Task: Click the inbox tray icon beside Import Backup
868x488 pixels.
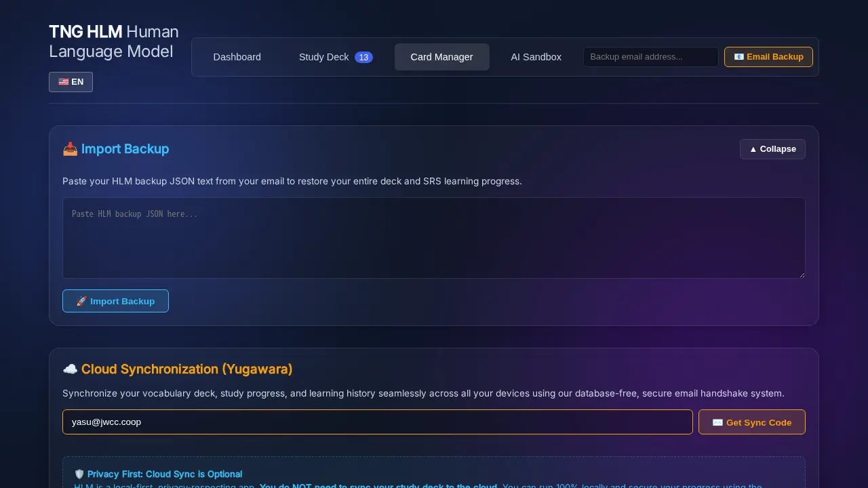Action: pyautogui.click(x=70, y=149)
